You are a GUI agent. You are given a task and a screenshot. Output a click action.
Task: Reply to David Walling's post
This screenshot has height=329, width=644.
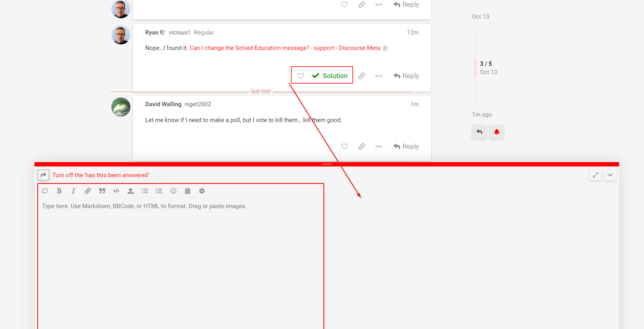406,146
